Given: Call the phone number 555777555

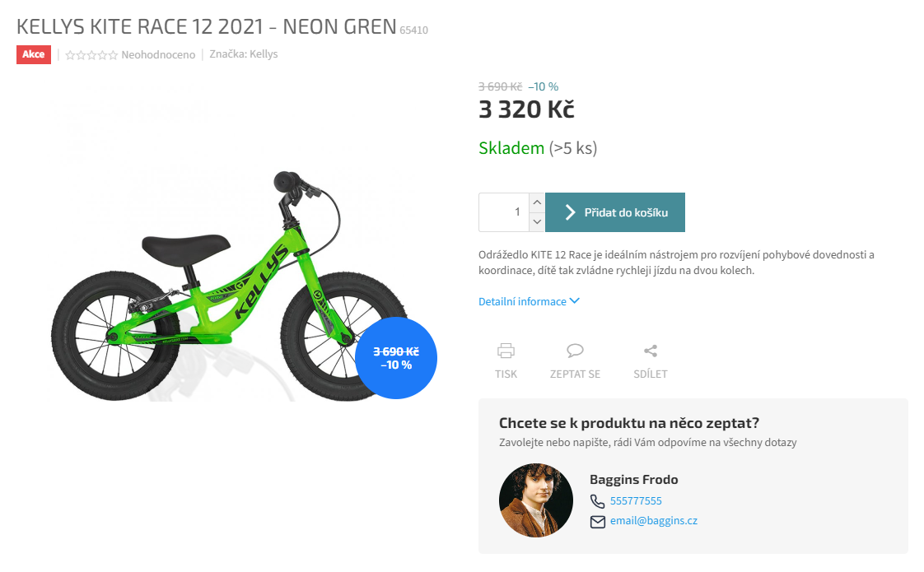Looking at the screenshot, I should point(636,500).
